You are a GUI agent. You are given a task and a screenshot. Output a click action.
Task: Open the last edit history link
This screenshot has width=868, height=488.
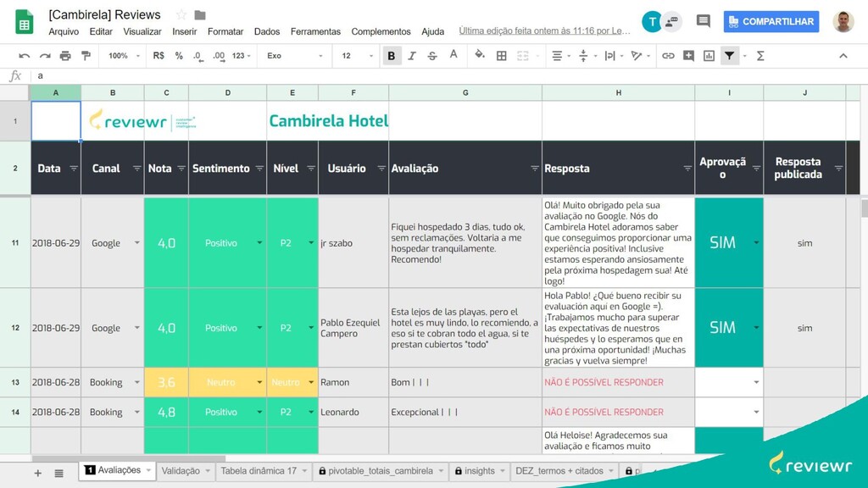point(544,31)
